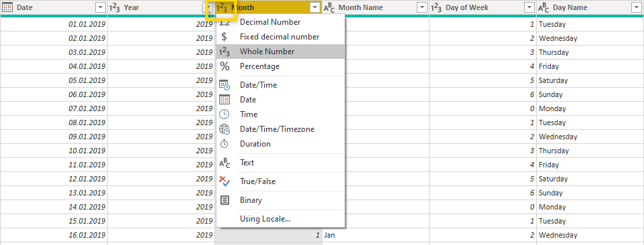
Task: Click the Month column 123 type icon
Action: tap(222, 7)
